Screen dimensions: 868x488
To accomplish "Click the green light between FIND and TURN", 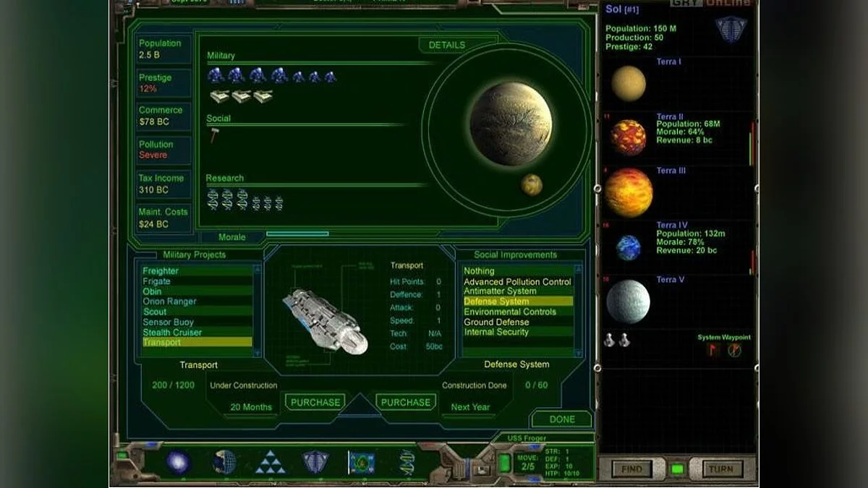I will 677,469.
